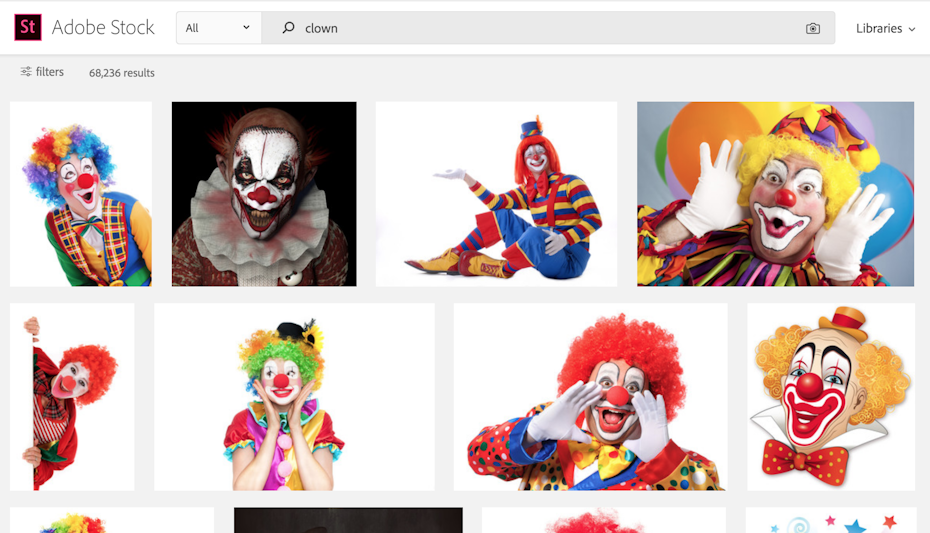Image resolution: width=930 pixels, height=533 pixels.
Task: Click in the search field containing clown
Action: (540, 28)
